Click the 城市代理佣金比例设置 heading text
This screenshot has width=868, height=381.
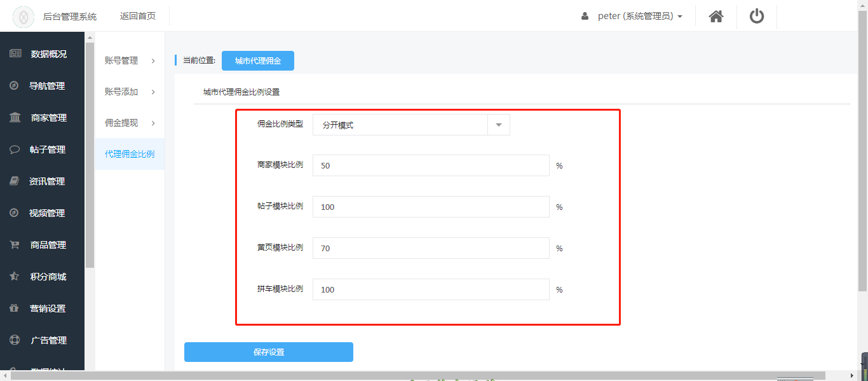(x=241, y=92)
